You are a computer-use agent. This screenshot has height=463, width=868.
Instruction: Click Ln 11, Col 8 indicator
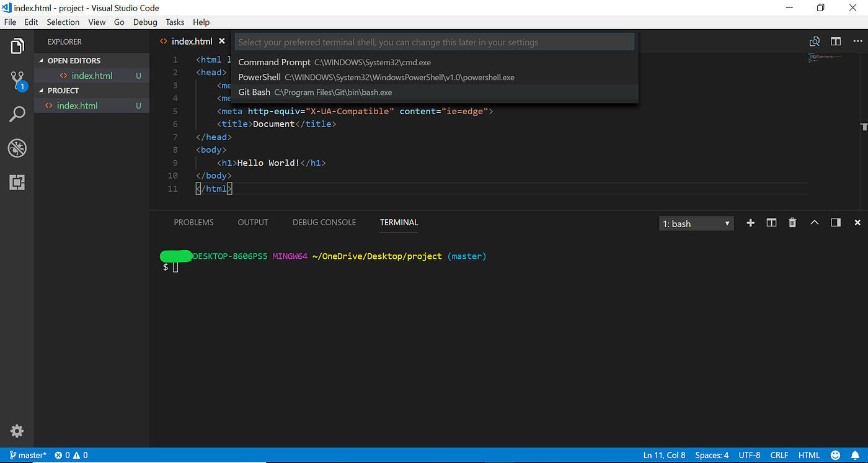(664, 455)
